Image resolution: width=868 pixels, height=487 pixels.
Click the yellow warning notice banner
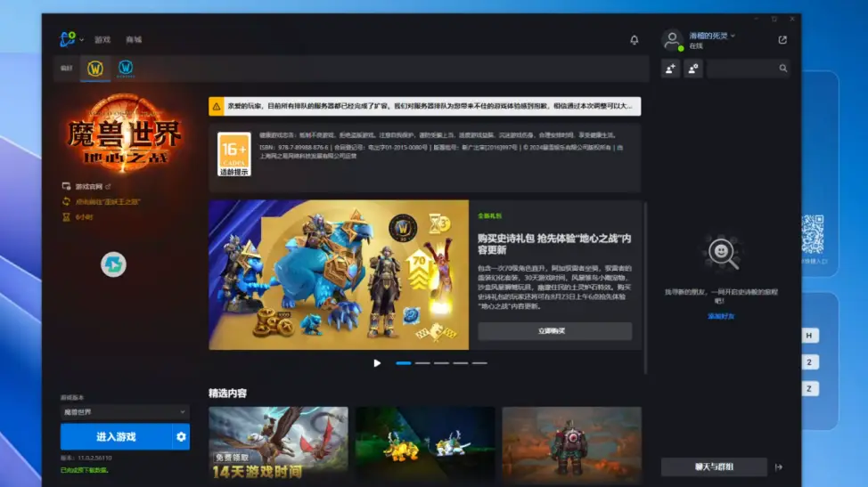point(424,106)
